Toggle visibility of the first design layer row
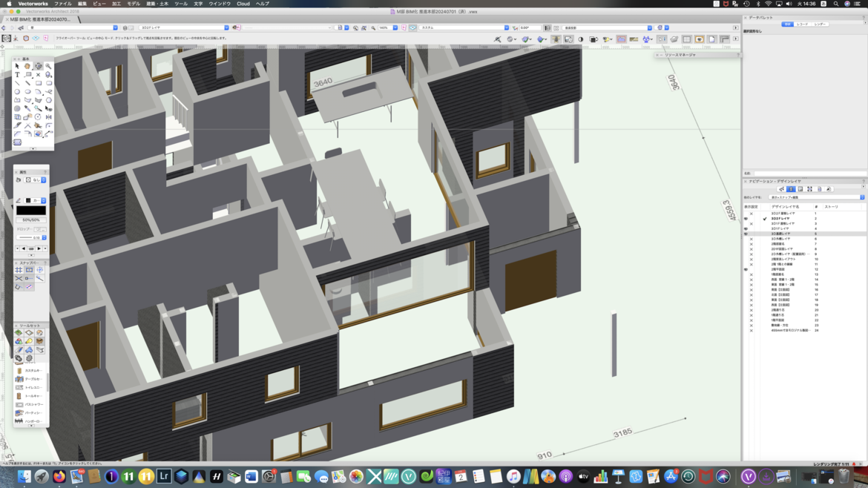The height and width of the screenshot is (488, 868). (751, 214)
